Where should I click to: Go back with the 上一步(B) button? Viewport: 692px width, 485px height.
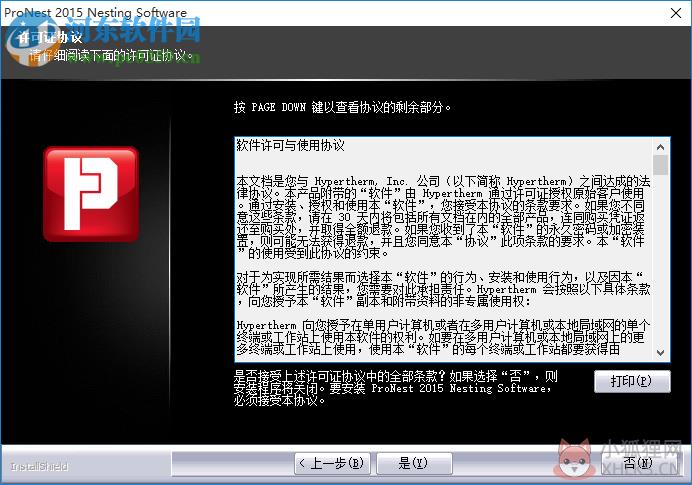pos(332,463)
